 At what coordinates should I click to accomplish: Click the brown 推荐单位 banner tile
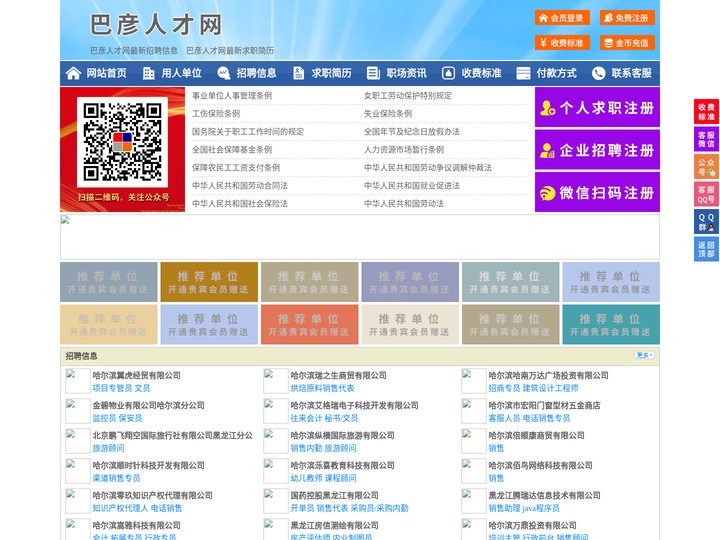209,282
